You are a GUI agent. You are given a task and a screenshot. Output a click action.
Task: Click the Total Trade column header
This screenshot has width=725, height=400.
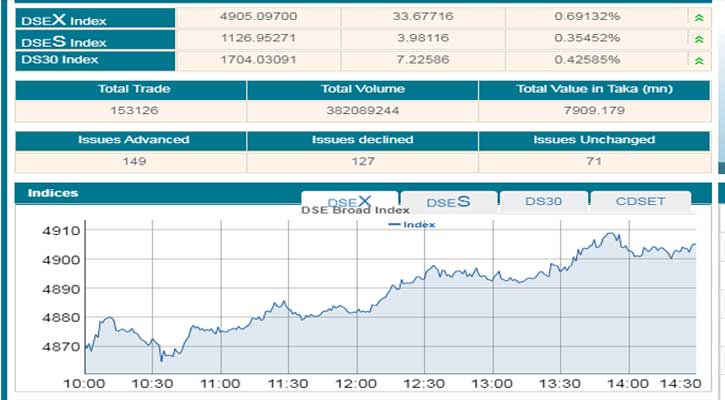pyautogui.click(x=130, y=90)
